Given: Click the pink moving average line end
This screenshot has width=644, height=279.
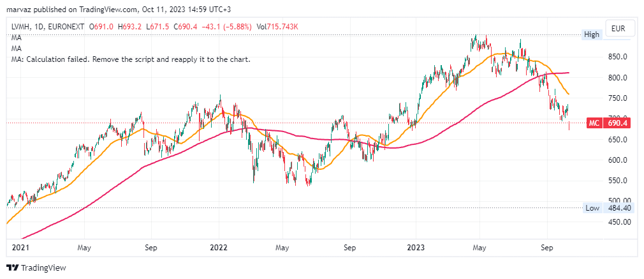Looking at the screenshot, I should coord(568,73).
